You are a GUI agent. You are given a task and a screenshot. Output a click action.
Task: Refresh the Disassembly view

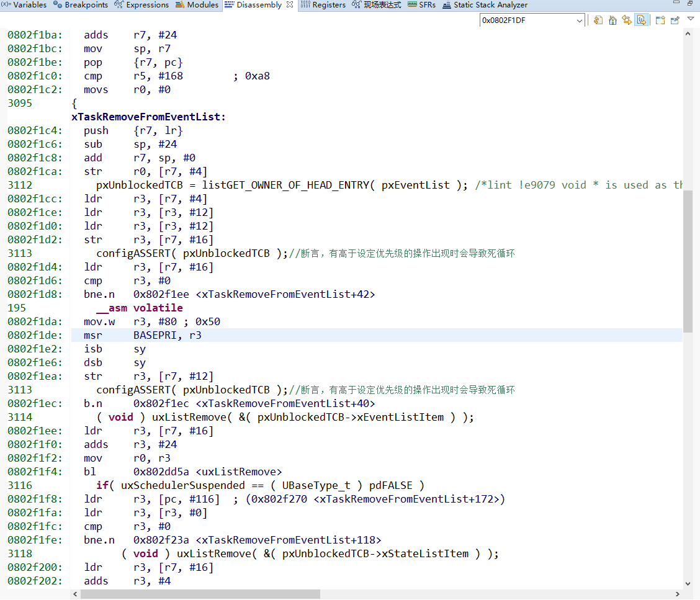click(598, 20)
